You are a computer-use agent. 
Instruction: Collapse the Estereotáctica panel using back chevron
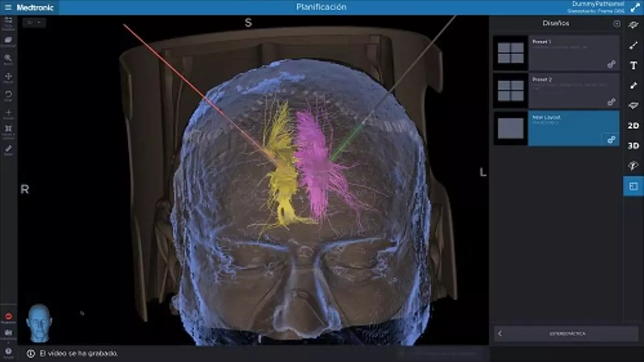click(500, 334)
